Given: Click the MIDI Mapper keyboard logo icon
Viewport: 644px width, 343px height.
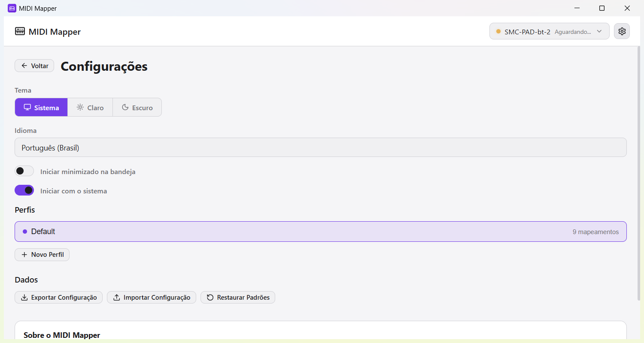Looking at the screenshot, I should (20, 31).
